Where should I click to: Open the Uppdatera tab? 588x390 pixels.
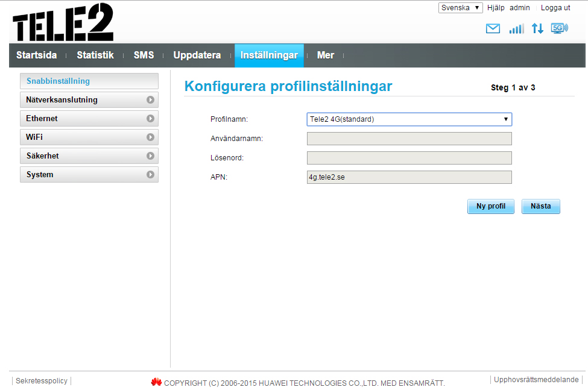point(197,55)
